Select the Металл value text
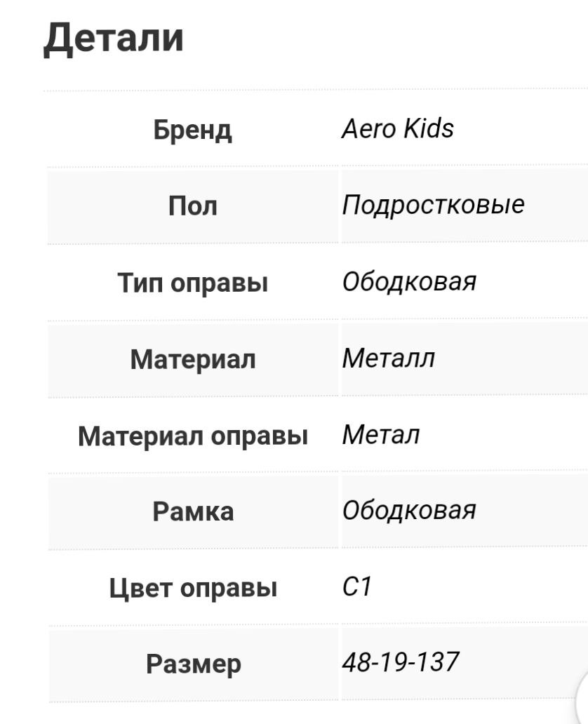The width and height of the screenshot is (588, 724). [388, 358]
